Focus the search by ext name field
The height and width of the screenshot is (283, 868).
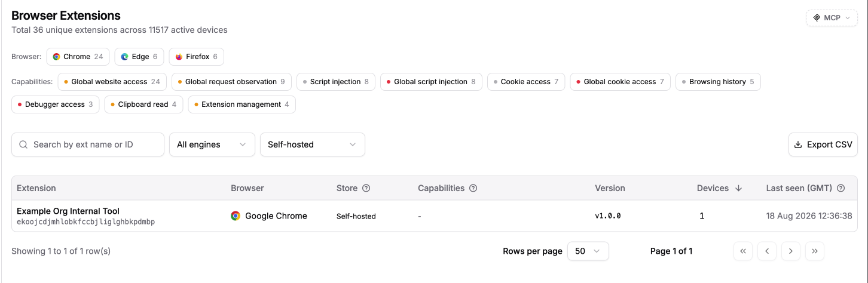pos(88,144)
